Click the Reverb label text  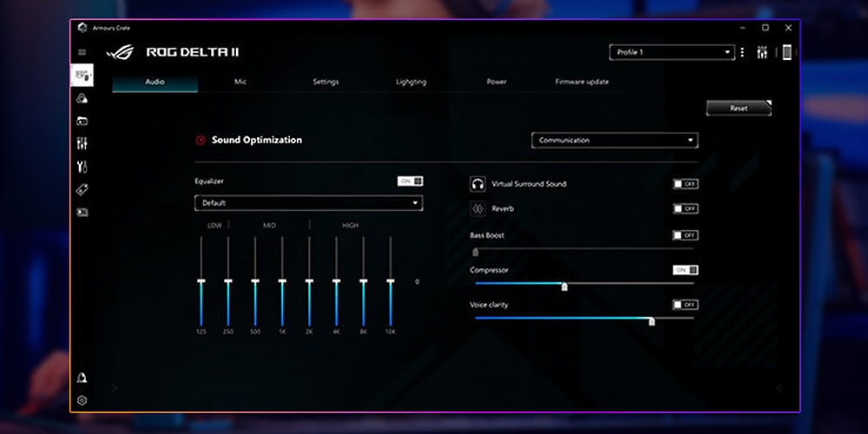[x=503, y=209]
